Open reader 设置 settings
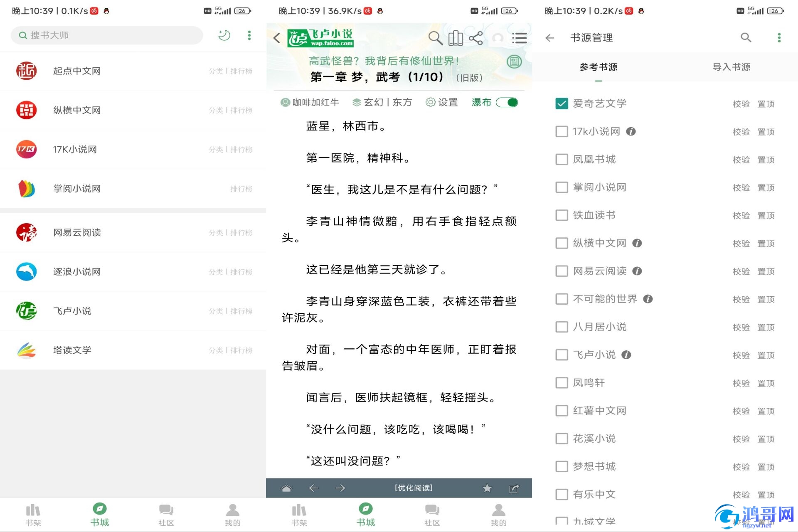Screen dimensions: 798x532 (x=442, y=102)
